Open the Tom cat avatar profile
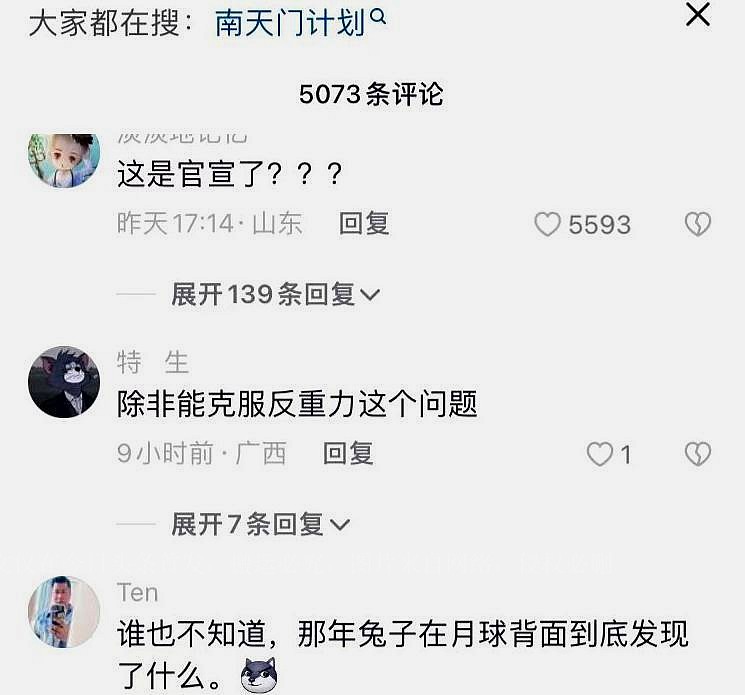Screen dimensions: 745x695 [x=64, y=382]
